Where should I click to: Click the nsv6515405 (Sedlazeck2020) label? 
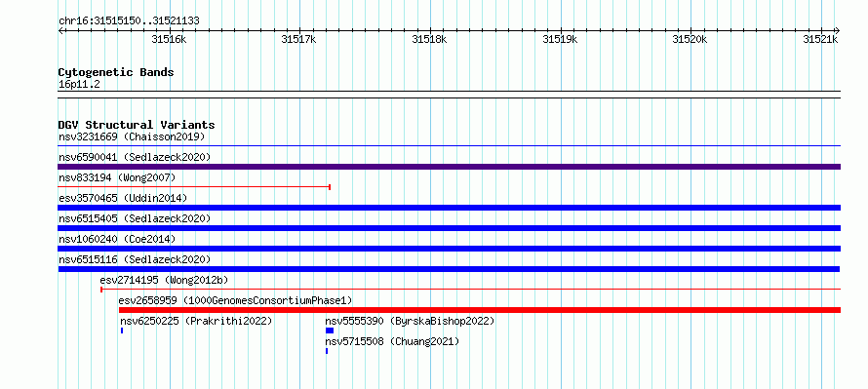tap(135, 218)
